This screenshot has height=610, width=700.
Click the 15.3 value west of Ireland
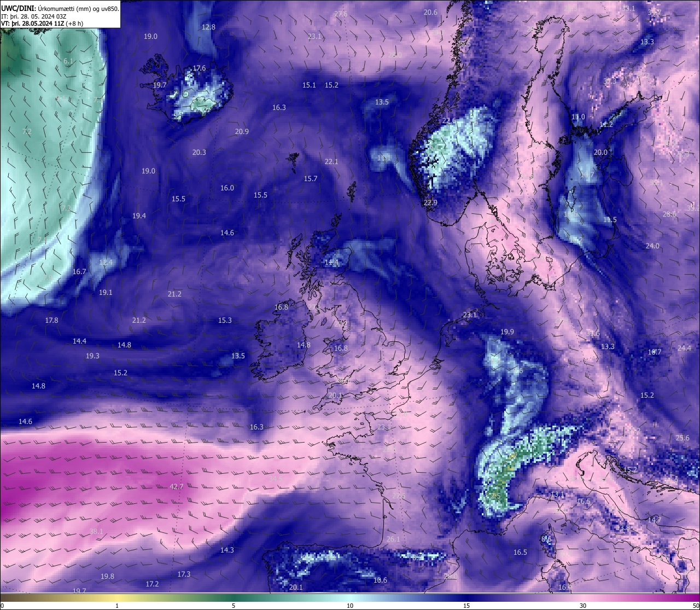tap(225, 320)
